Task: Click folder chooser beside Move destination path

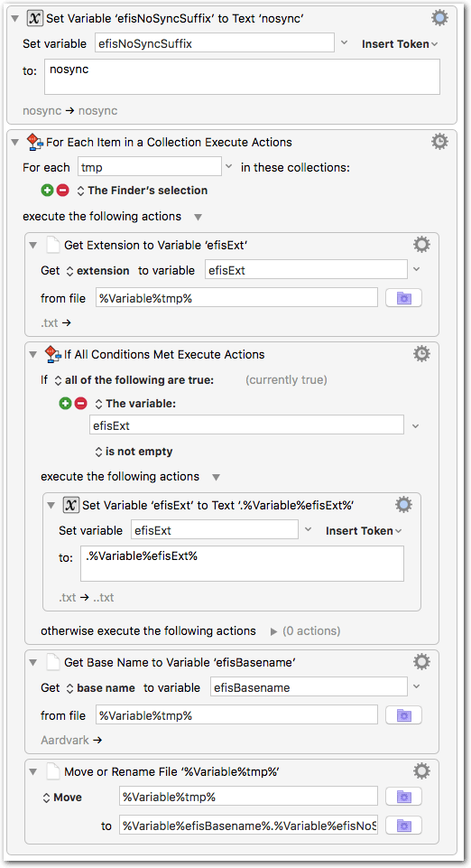Action: pos(403,826)
